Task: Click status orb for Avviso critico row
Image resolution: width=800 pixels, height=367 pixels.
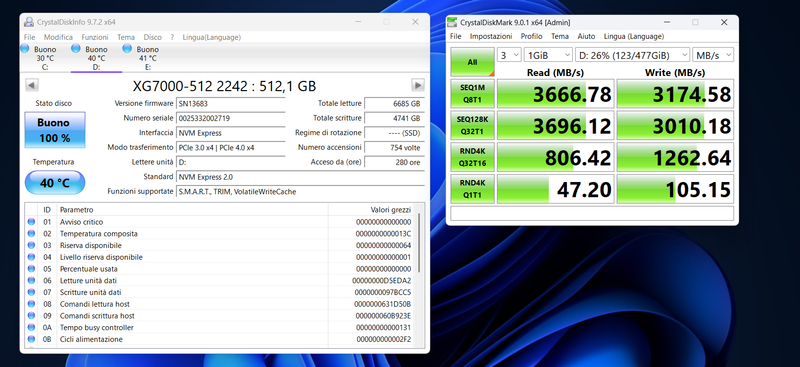Action: 31,222
